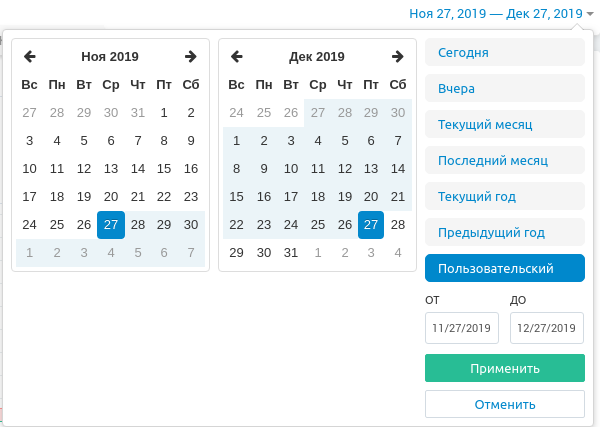The height and width of the screenshot is (427, 600).
Task: Select November 27 in left calendar
Action: 111,225
